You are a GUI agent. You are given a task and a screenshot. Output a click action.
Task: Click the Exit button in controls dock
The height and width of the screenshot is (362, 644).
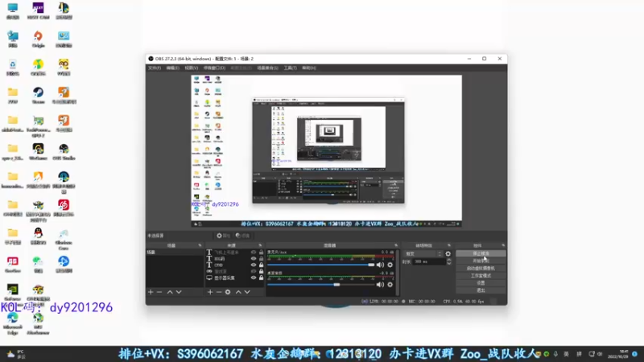tap(481, 290)
